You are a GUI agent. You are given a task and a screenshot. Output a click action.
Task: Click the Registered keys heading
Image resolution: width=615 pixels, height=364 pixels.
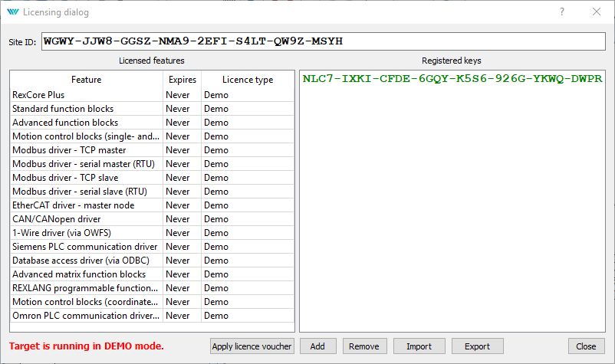tap(452, 61)
